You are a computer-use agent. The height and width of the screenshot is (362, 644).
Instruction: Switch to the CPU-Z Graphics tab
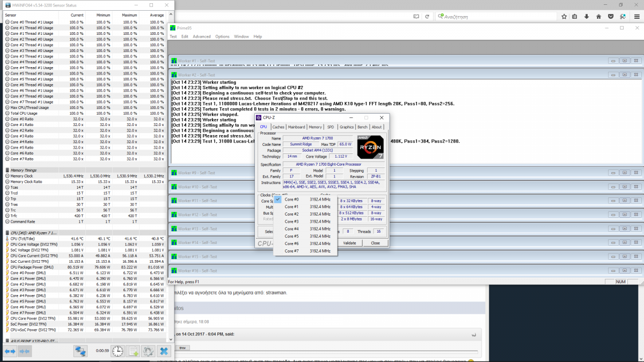point(347,127)
